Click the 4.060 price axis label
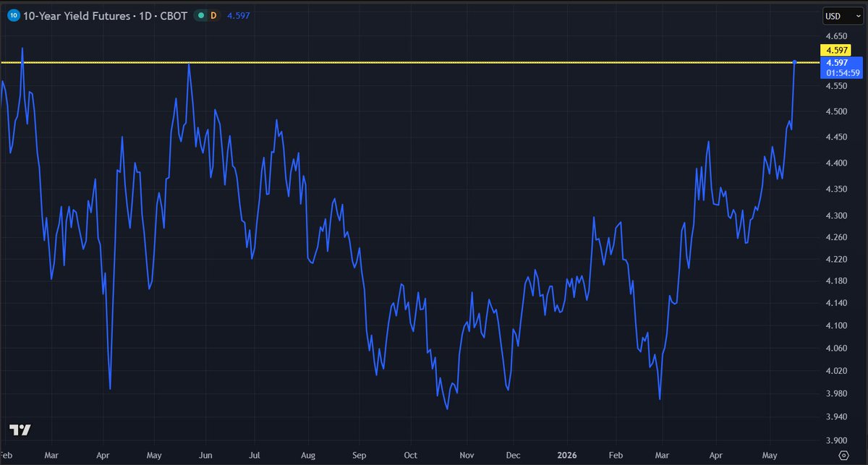 click(x=836, y=349)
